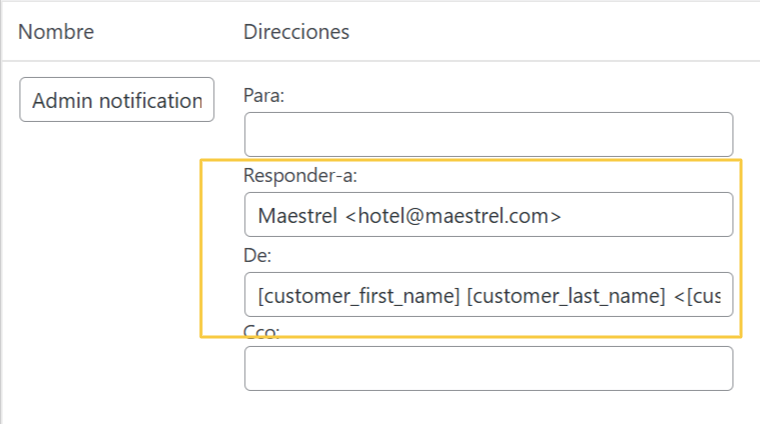Click the [customer_first_name] placeholder text
Image resolution: width=760 pixels, height=424 pixels.
359,296
